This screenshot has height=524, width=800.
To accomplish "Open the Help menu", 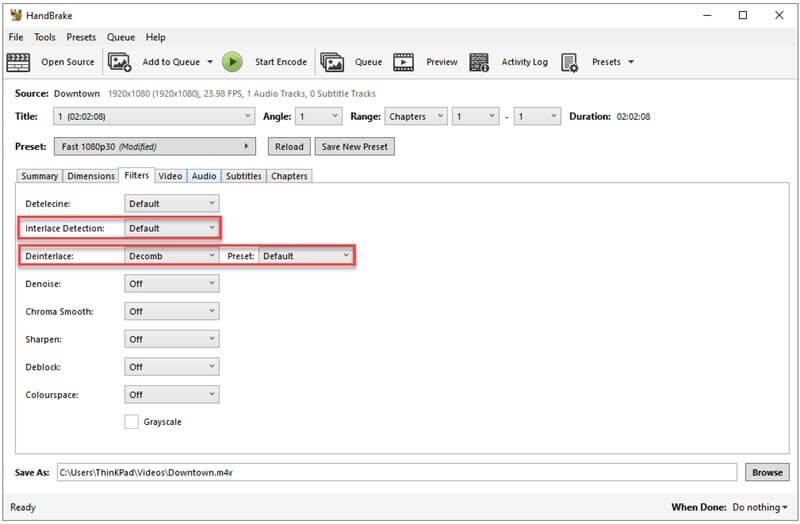I will 156,37.
